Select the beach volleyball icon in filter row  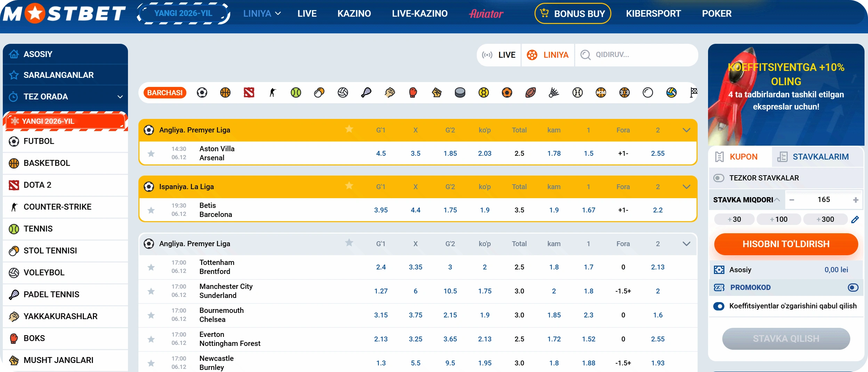click(672, 92)
